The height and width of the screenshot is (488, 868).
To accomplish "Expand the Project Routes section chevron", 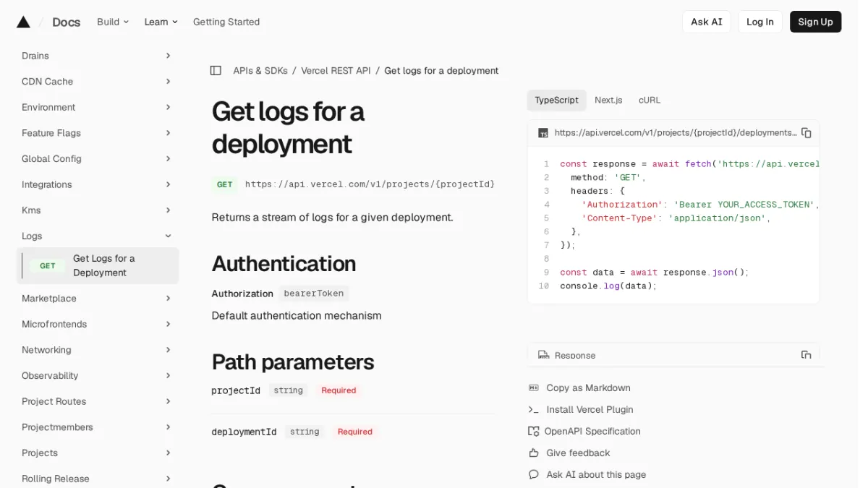I will pos(168,401).
